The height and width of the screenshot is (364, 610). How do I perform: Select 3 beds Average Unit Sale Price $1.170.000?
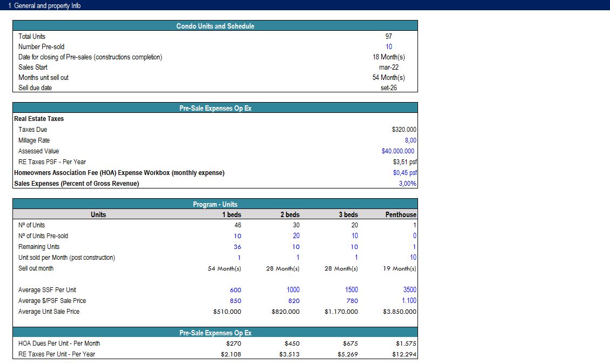[341, 312]
